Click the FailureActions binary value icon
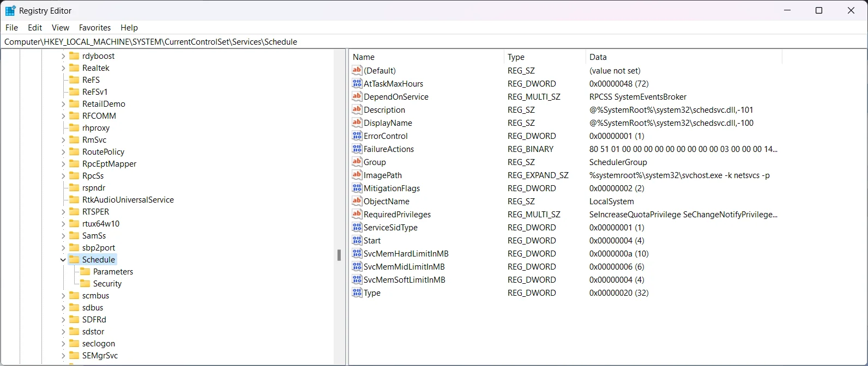Image resolution: width=868 pixels, height=366 pixels. (x=357, y=149)
